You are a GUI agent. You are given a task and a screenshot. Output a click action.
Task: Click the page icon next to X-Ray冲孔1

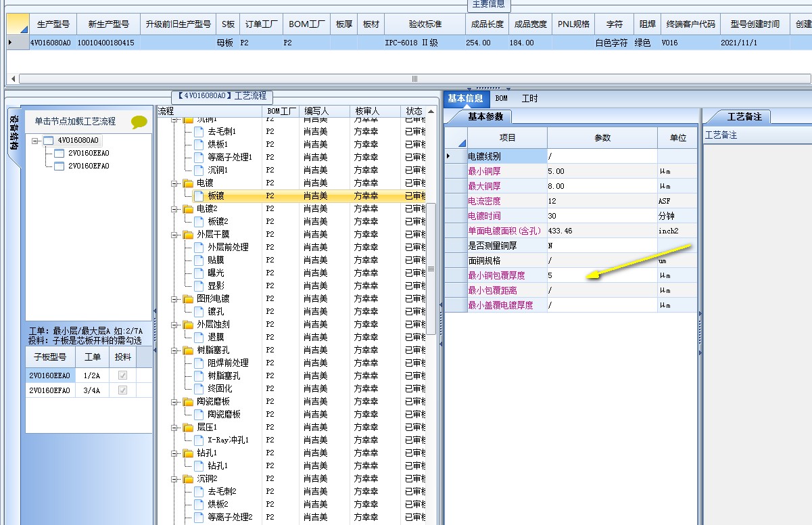click(199, 440)
